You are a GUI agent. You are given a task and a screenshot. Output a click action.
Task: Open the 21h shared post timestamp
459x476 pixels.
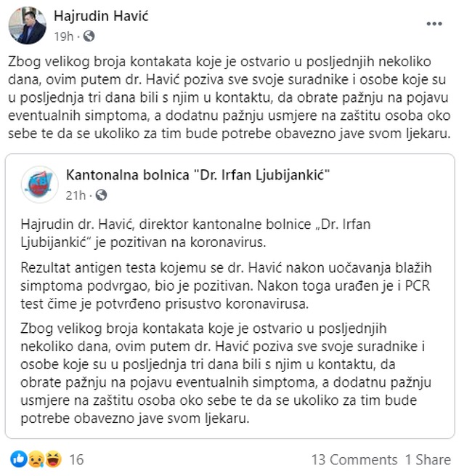click(76, 195)
